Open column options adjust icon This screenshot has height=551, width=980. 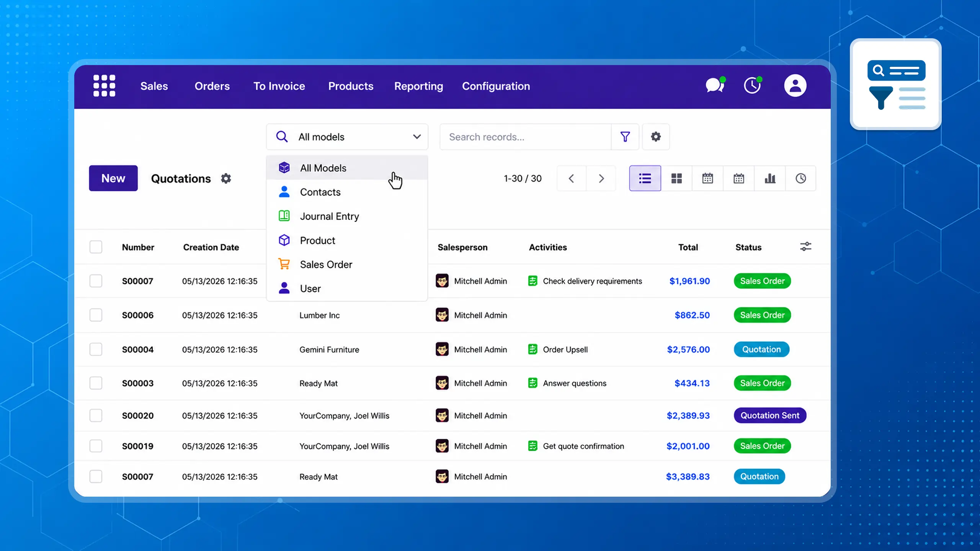[x=805, y=246]
